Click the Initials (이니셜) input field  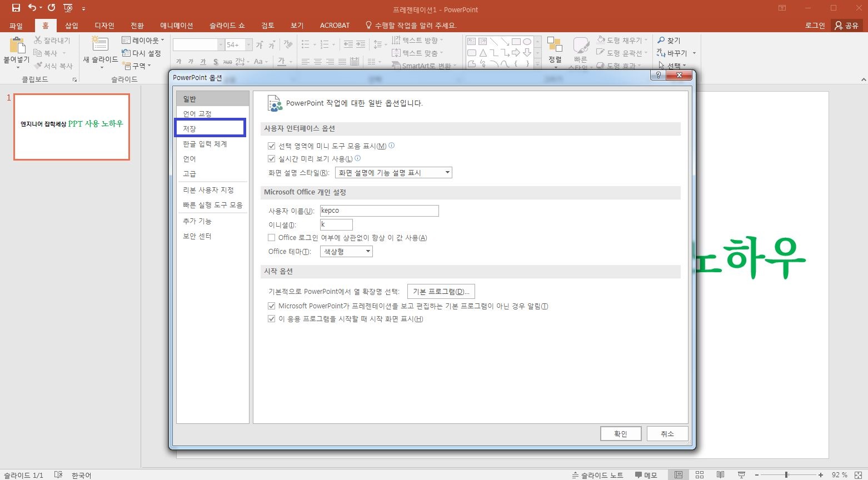336,224
